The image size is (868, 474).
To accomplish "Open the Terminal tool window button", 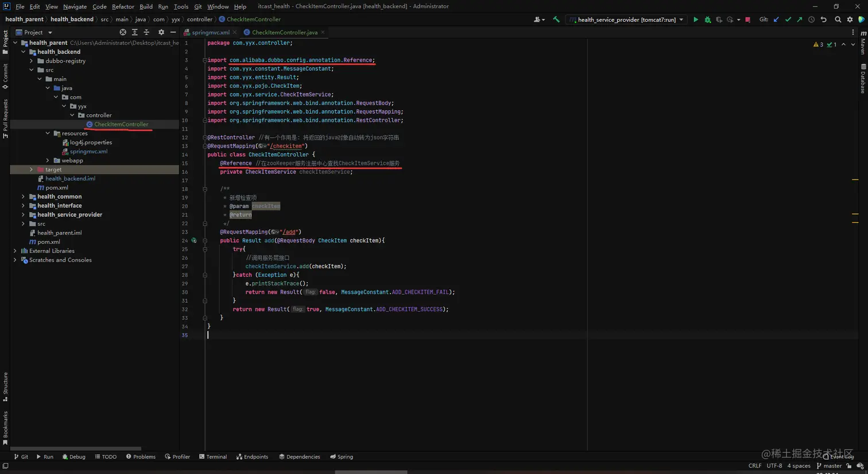I will coord(213,457).
